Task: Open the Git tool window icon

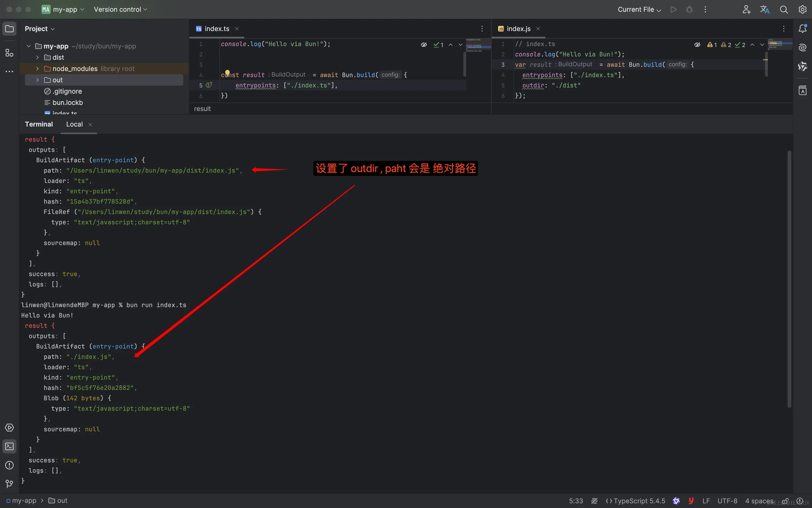Action: click(9, 484)
